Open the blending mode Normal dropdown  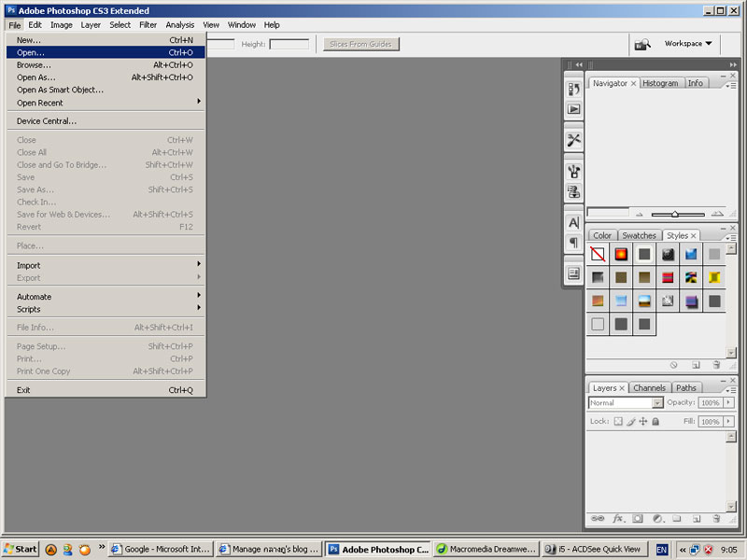click(657, 403)
